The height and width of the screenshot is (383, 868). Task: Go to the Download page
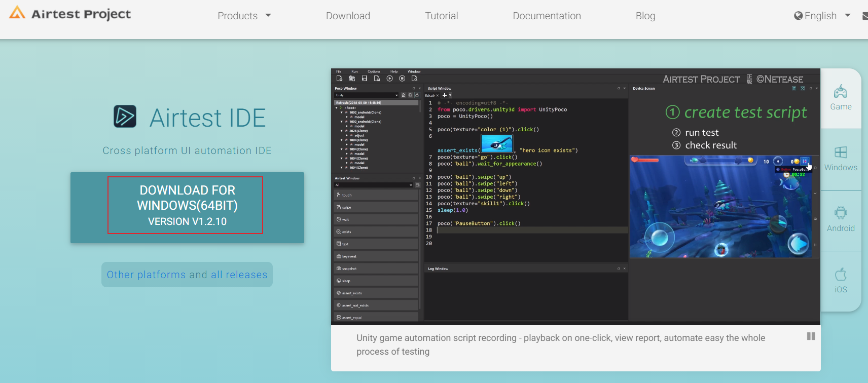coord(348,16)
